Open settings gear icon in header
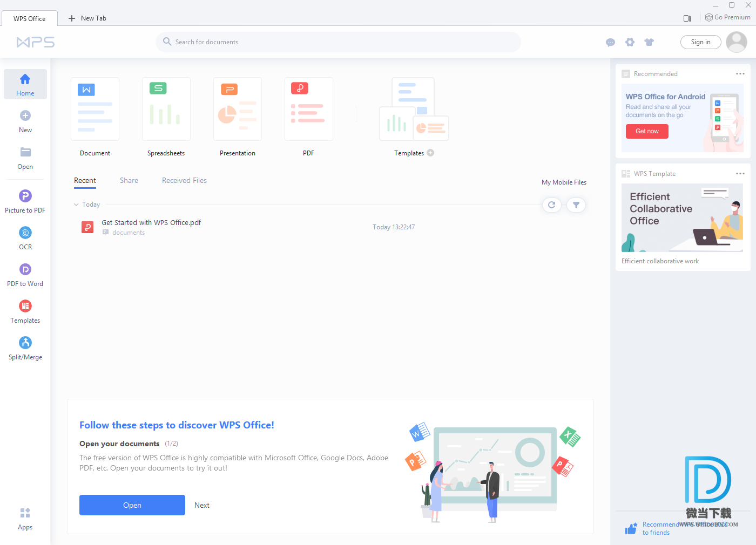This screenshot has width=756, height=545. coord(630,42)
